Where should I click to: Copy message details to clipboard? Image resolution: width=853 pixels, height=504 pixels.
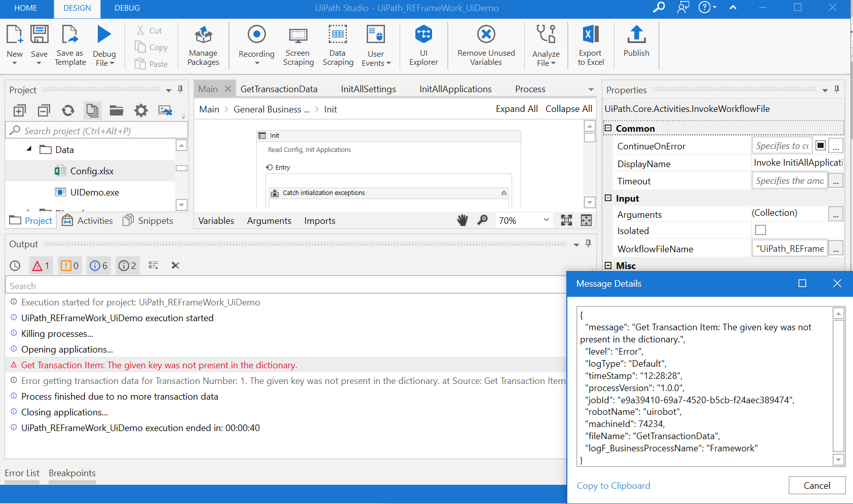click(x=613, y=485)
